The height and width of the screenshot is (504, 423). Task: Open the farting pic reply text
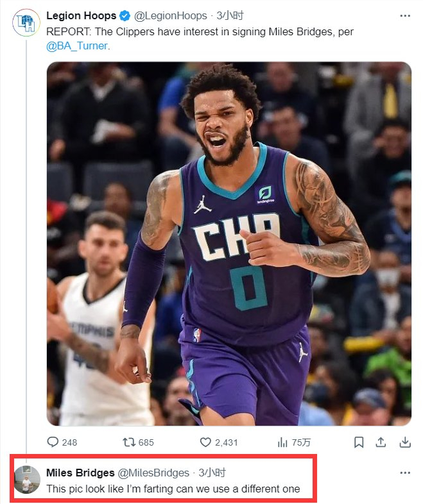pyautogui.click(x=173, y=489)
